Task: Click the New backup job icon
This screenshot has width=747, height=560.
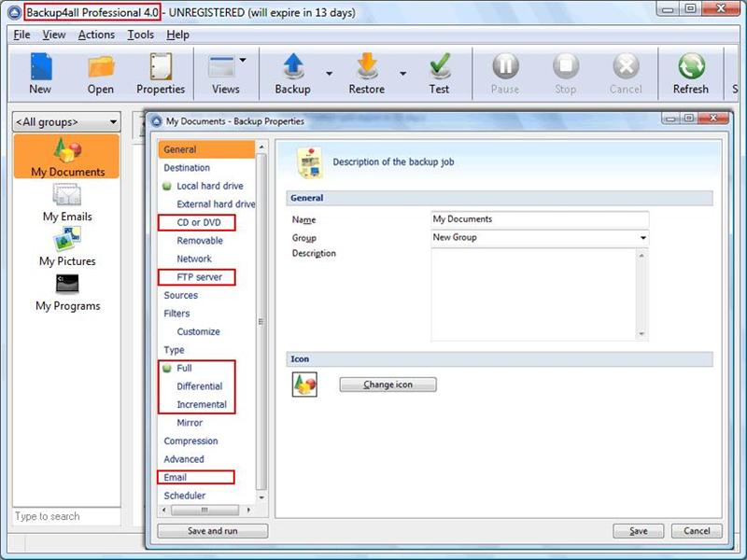Action: (x=41, y=66)
